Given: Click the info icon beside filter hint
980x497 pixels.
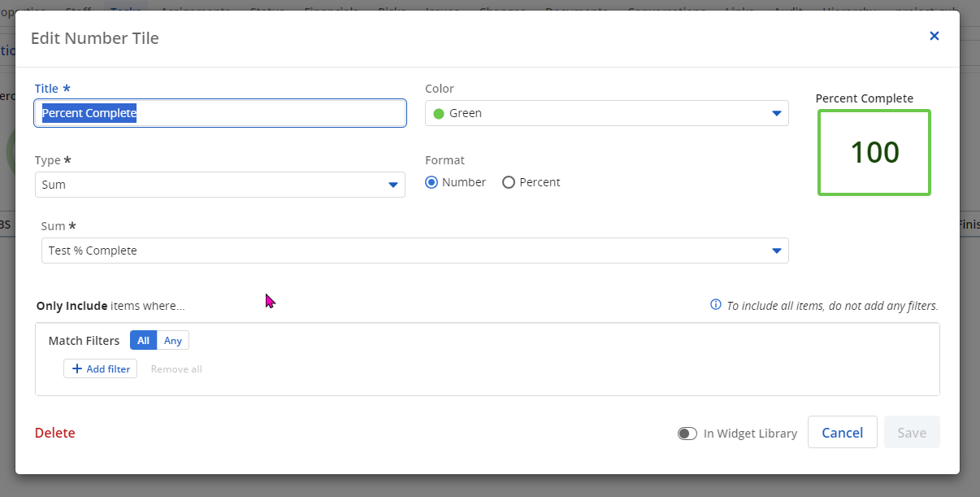Looking at the screenshot, I should [x=716, y=305].
